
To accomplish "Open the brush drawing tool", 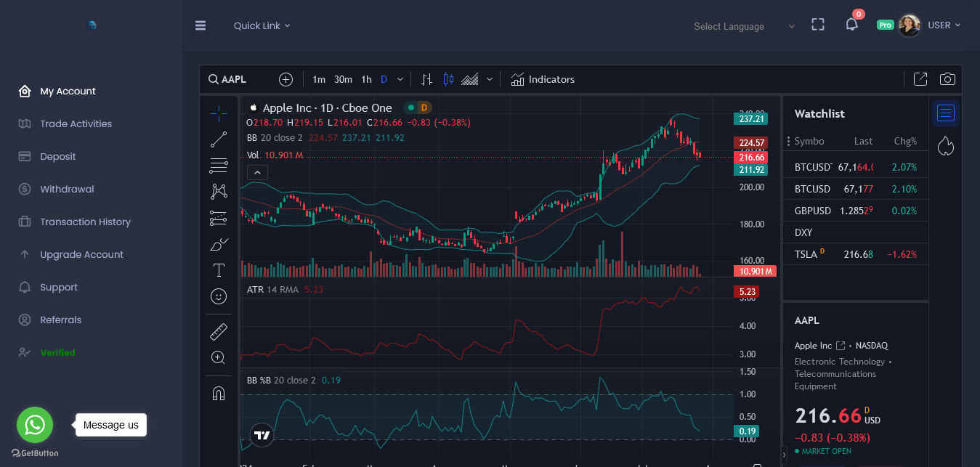I will pos(219,244).
